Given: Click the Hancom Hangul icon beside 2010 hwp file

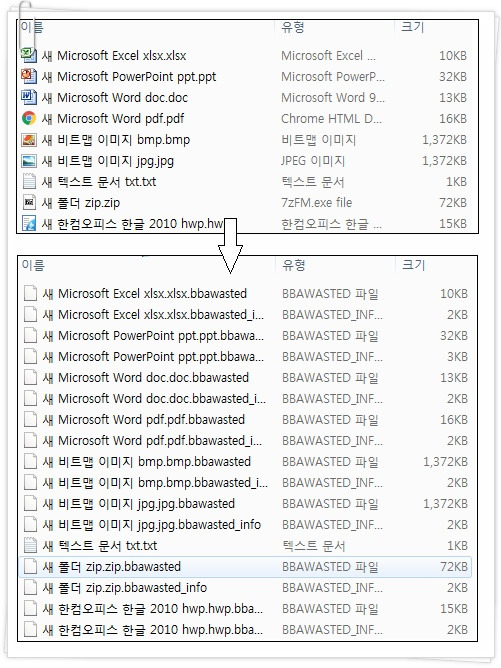Looking at the screenshot, I should point(29,223).
